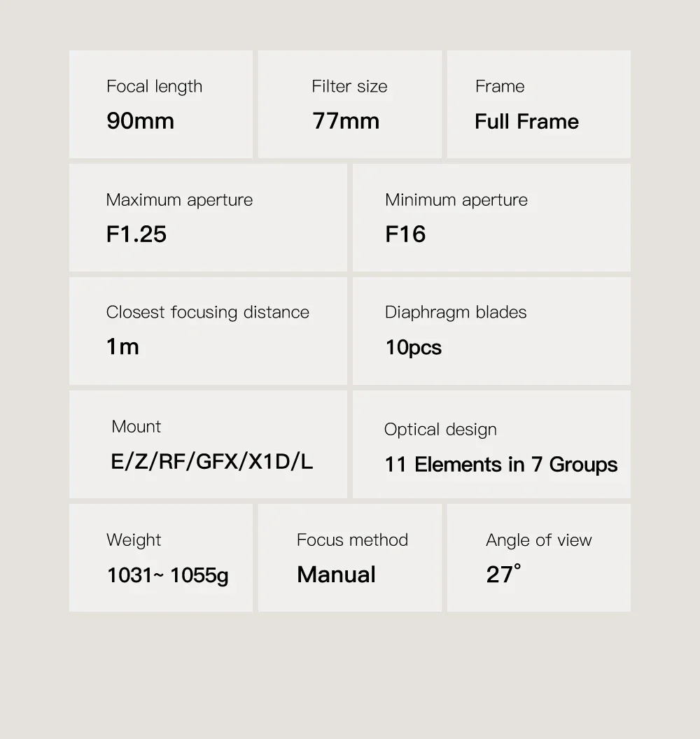This screenshot has height=739, width=700.
Task: Select the Diaphragm blades card
Action: tap(491, 331)
